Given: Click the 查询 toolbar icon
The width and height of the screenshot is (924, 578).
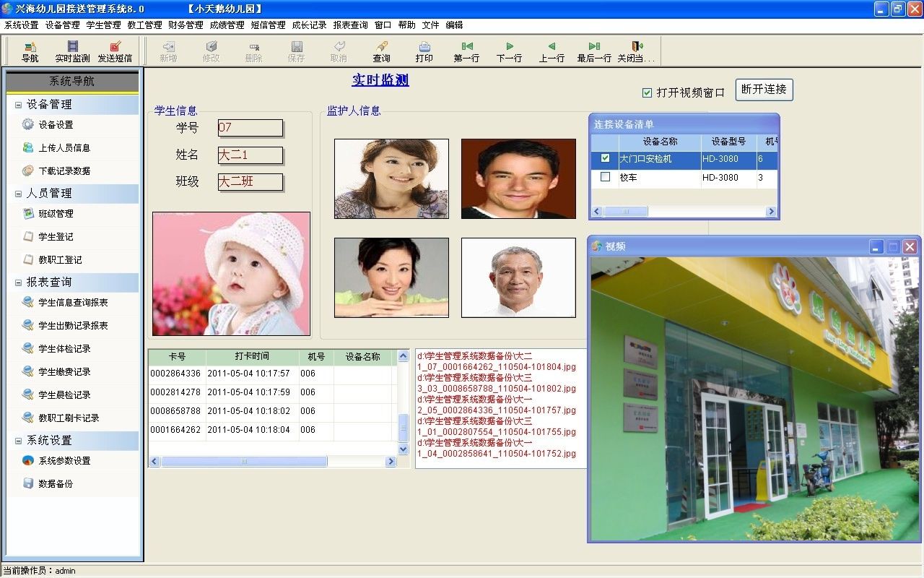Looking at the screenshot, I should 381,51.
